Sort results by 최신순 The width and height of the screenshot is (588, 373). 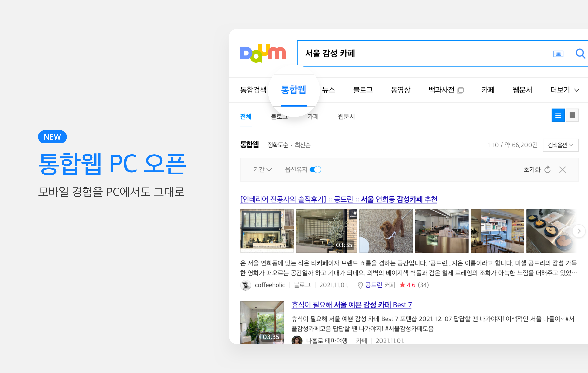(302, 145)
